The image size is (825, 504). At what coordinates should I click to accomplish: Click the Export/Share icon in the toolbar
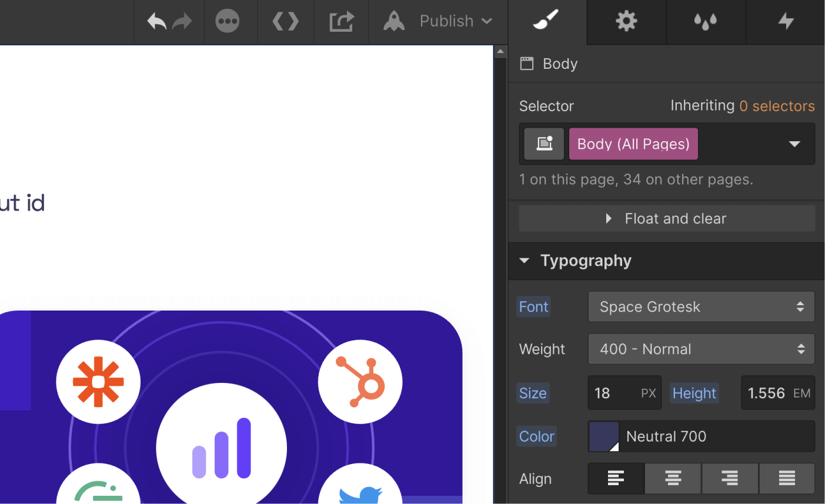click(341, 21)
